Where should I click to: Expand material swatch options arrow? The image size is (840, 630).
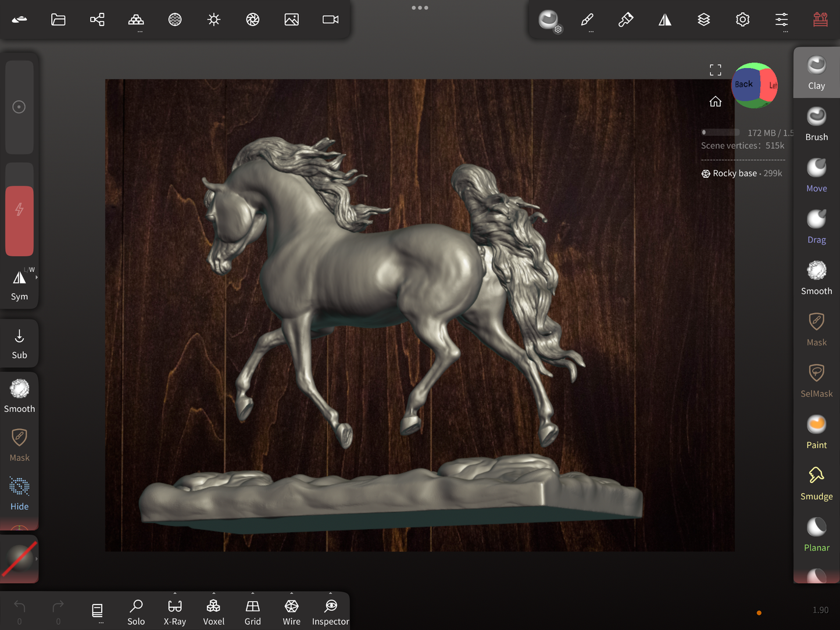pos(37,559)
